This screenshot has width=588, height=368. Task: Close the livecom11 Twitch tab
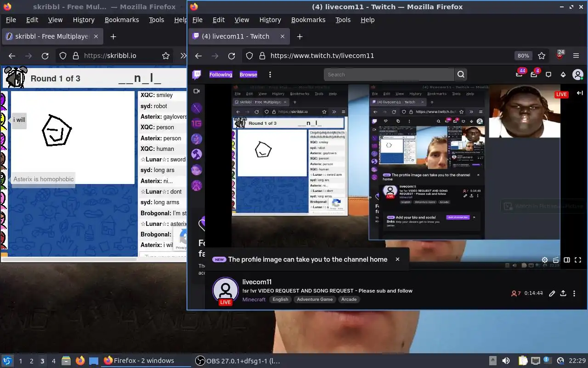[x=283, y=36]
